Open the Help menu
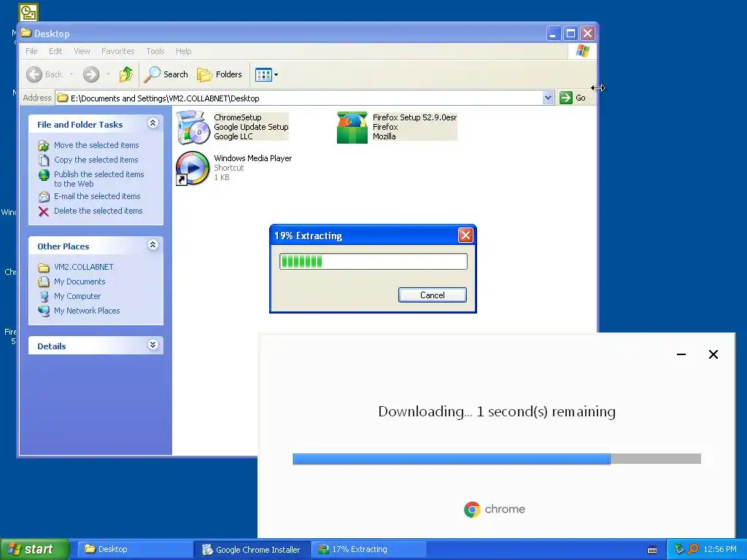 tap(183, 51)
